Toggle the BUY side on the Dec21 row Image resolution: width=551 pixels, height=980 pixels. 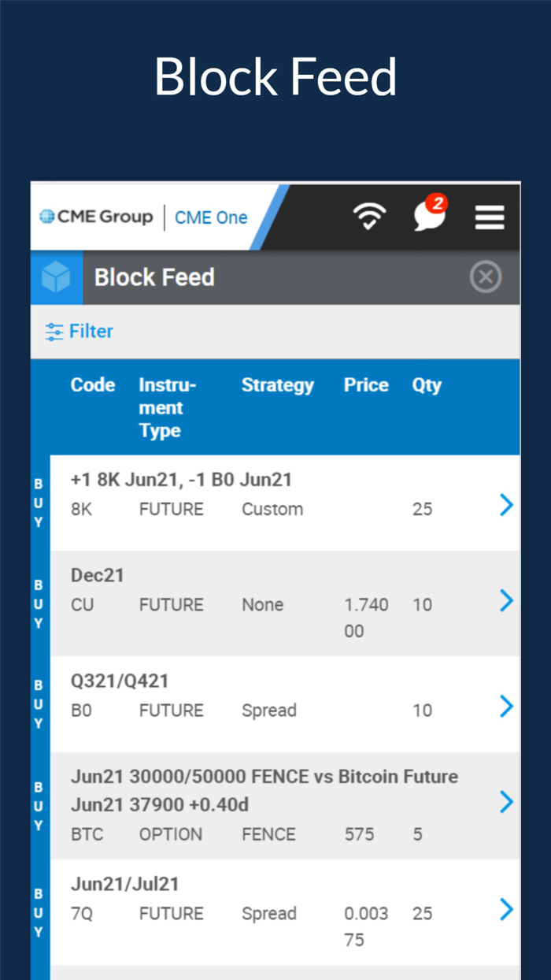pyautogui.click(x=38, y=603)
